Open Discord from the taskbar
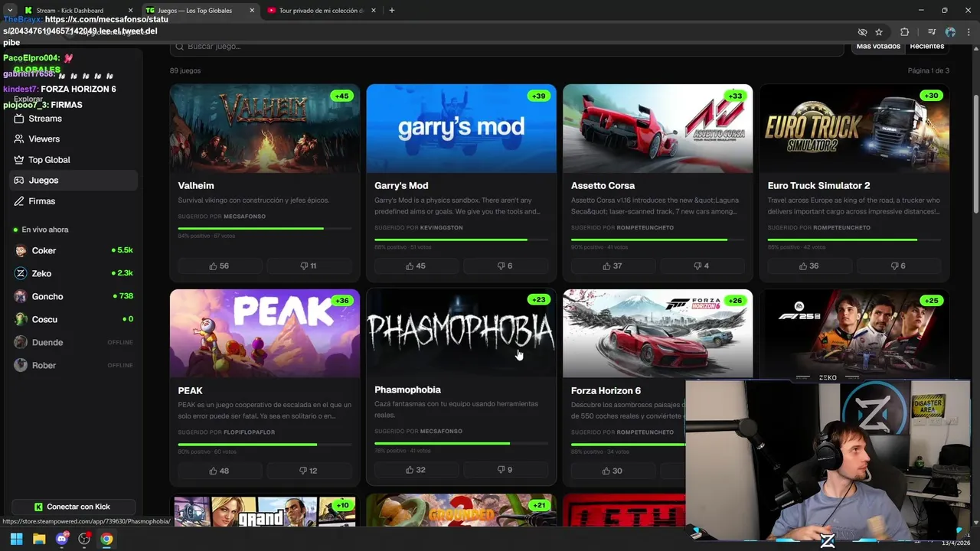 [x=62, y=539]
